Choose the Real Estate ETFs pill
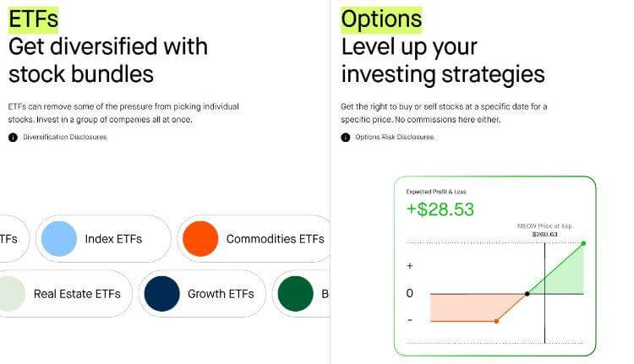Screen dimensions: 634x364 click(65, 294)
